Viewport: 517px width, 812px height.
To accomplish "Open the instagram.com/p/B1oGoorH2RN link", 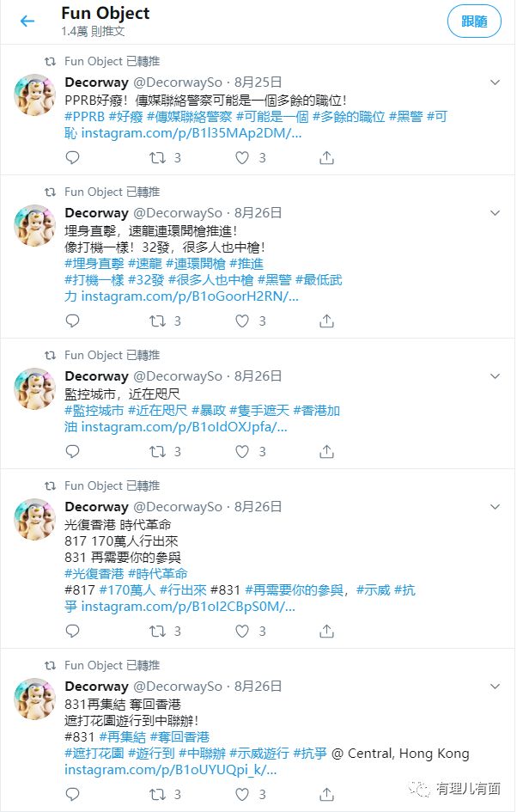I will [190, 296].
